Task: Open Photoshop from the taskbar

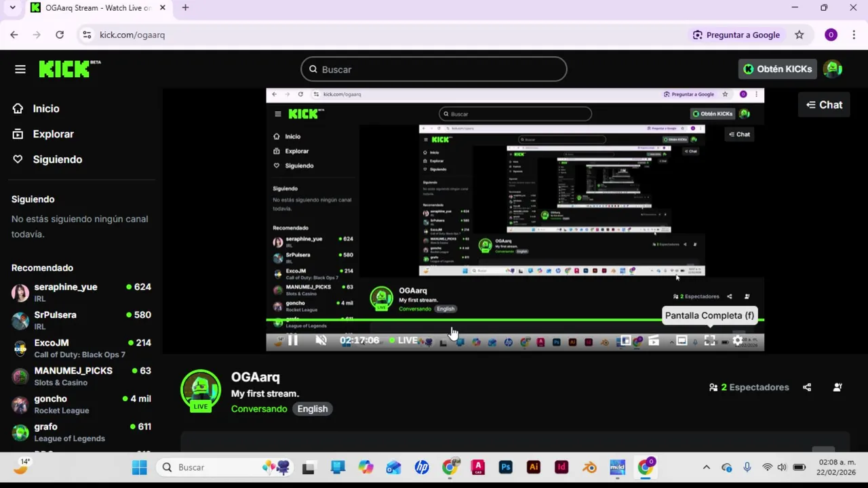Action: tap(506, 467)
